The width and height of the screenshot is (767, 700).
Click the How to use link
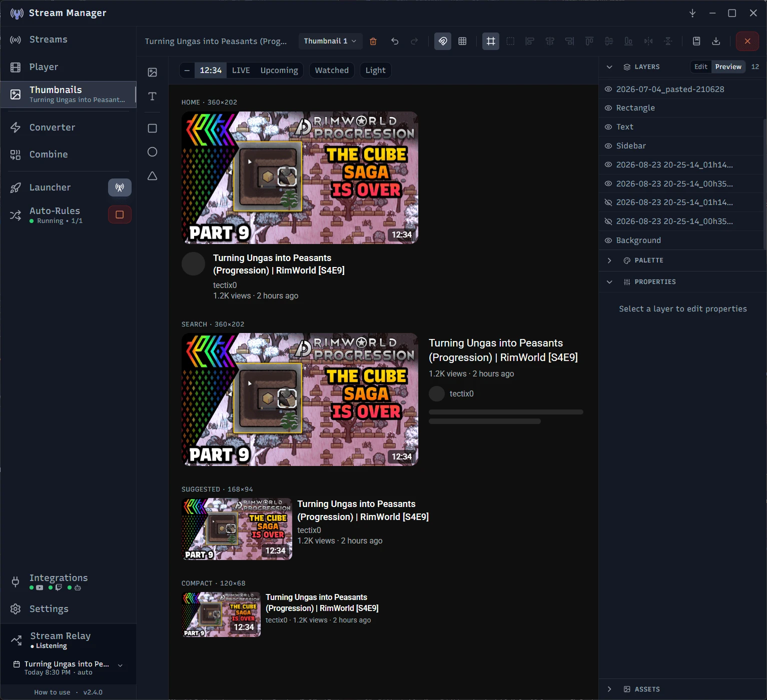[x=52, y=692]
